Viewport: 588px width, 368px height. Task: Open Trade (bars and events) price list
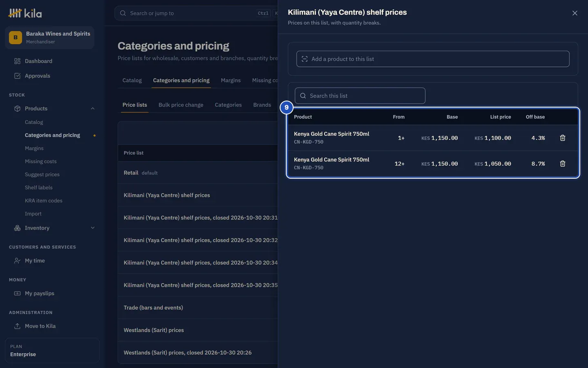click(x=198, y=307)
